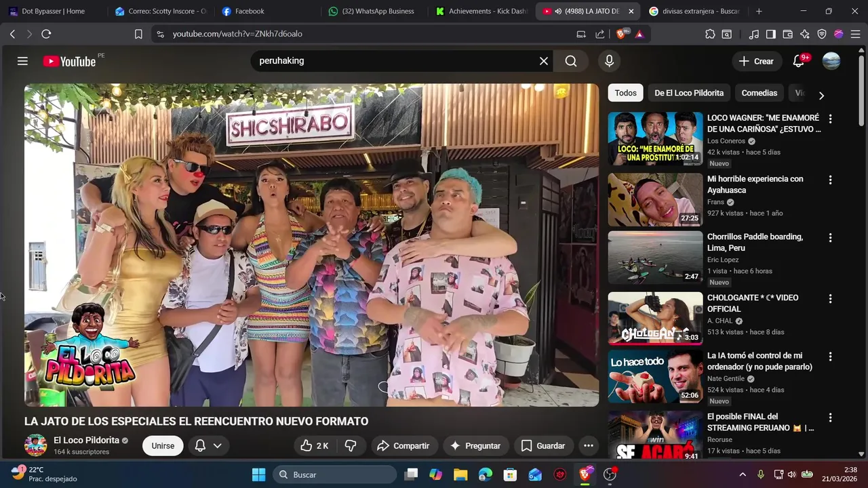Open the YouTube account avatar menu
Screen dimensions: 868x488
[x=831, y=61]
